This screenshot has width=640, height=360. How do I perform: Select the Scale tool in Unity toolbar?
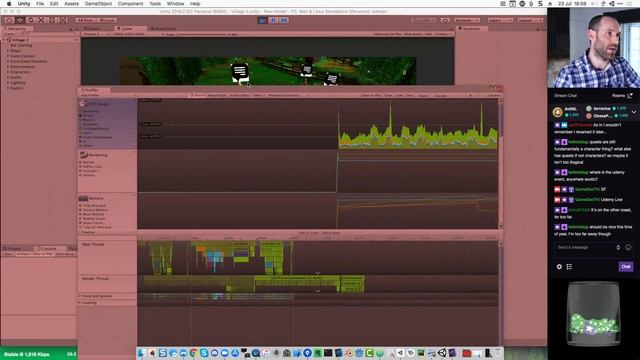pos(41,20)
